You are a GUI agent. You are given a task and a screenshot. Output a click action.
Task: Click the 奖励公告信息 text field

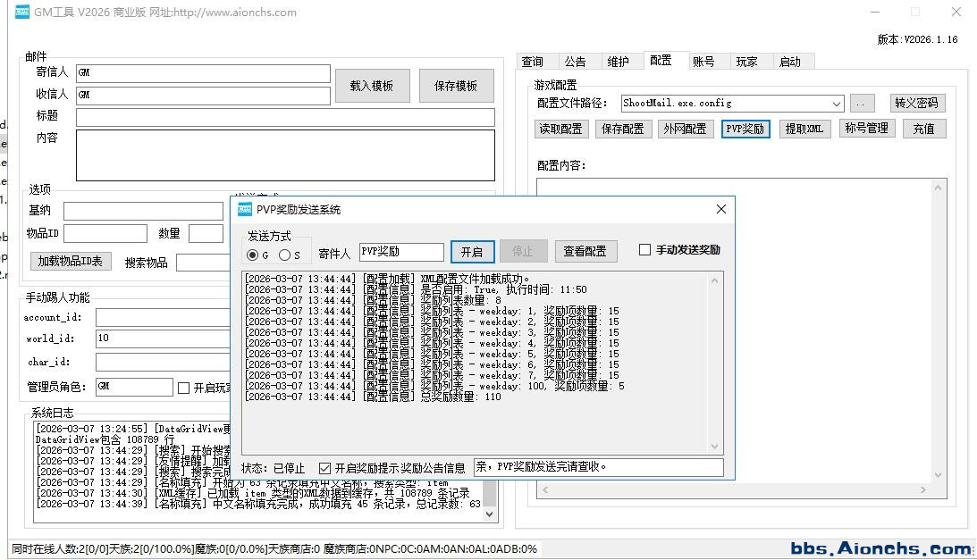pyautogui.click(x=598, y=467)
